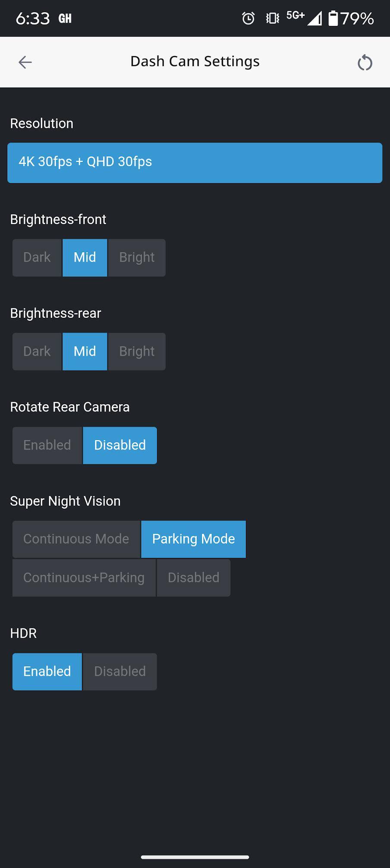This screenshot has width=390, height=868.
Task: Tap the back arrow icon
Action: click(x=25, y=62)
